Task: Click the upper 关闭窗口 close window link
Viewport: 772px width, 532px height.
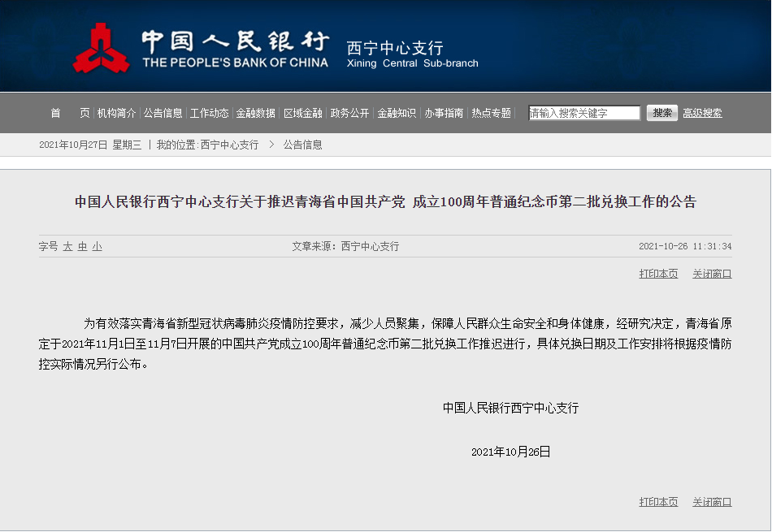Action: (x=712, y=274)
